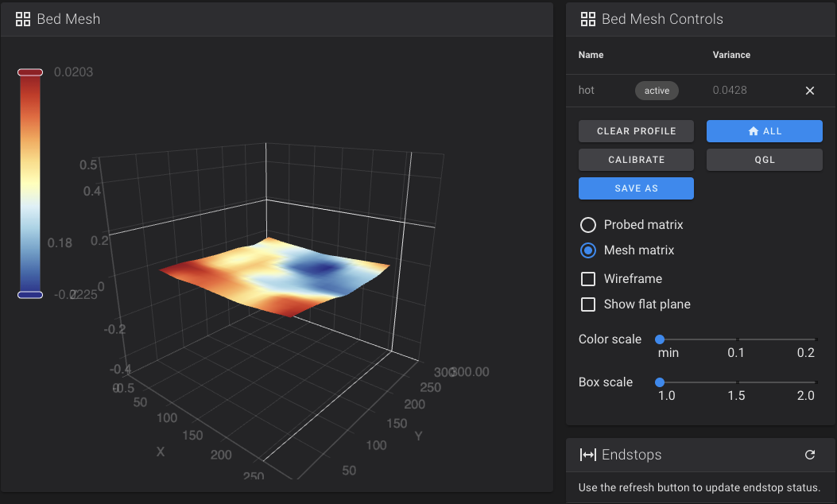Refresh endstop status with the refresh icon
This screenshot has width=837, height=504.
click(x=810, y=455)
